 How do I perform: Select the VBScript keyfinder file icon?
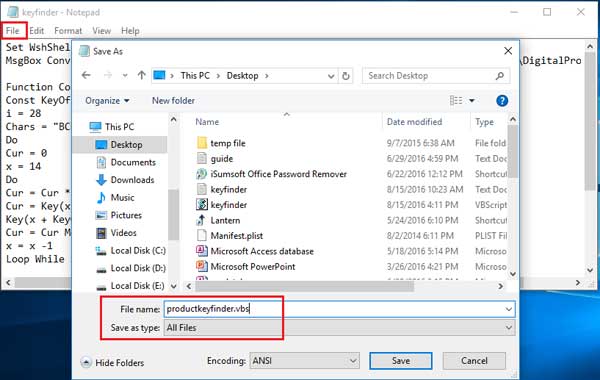202,205
